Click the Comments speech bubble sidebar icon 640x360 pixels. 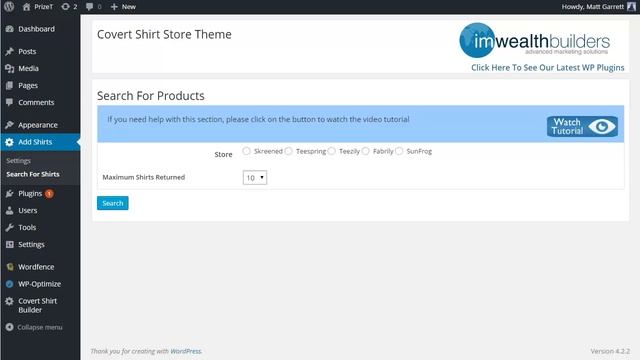coord(10,102)
